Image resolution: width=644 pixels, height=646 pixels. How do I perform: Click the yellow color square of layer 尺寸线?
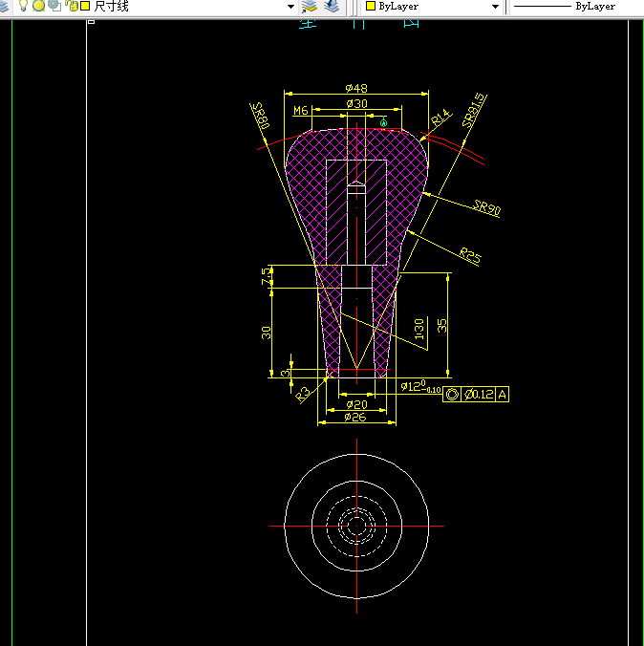pyautogui.click(x=85, y=6)
